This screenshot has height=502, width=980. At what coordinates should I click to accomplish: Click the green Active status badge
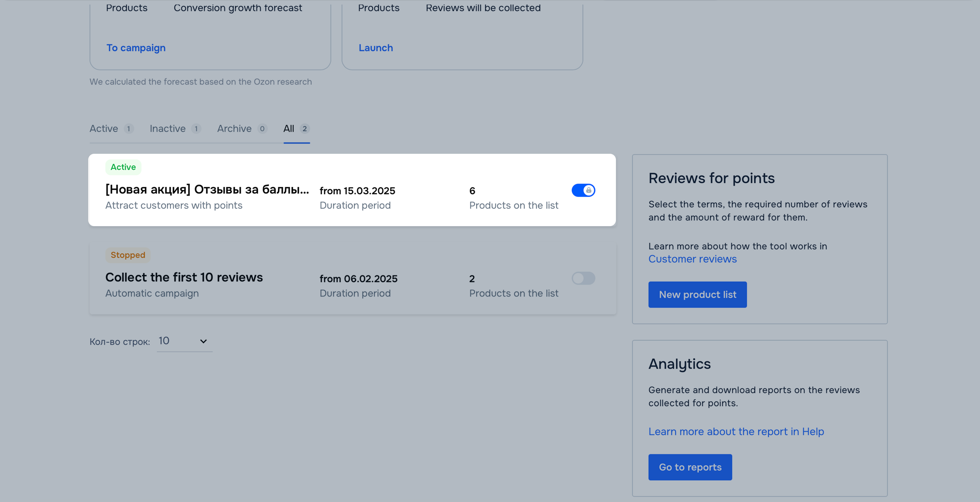123,167
